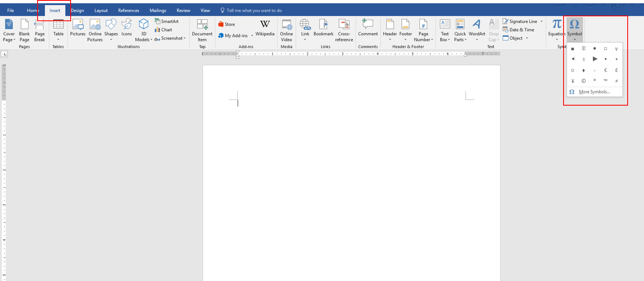Image resolution: width=644 pixels, height=281 pixels.
Task: Open the File tab
Action: [x=11, y=11]
